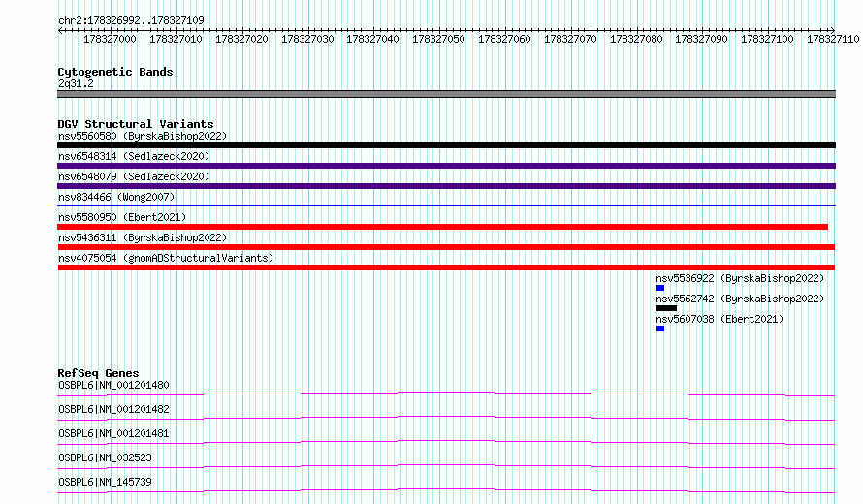Click ruler position 178327100

click(x=767, y=39)
